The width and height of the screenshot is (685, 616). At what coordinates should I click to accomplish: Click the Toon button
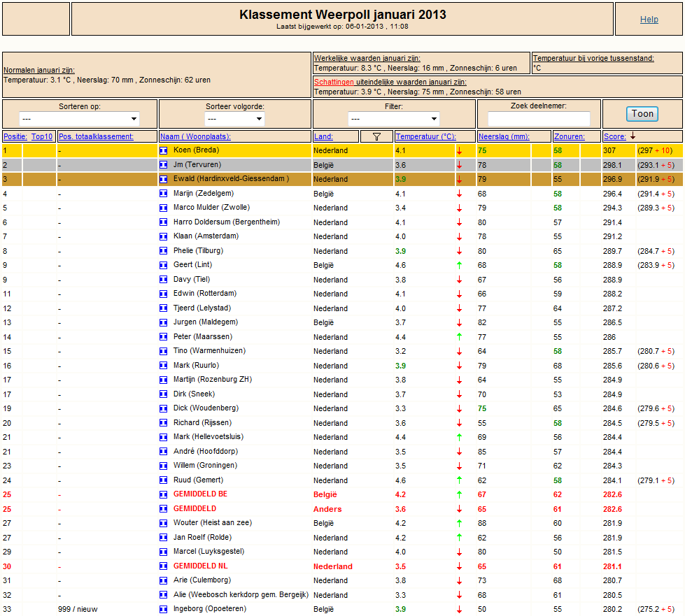[642, 114]
